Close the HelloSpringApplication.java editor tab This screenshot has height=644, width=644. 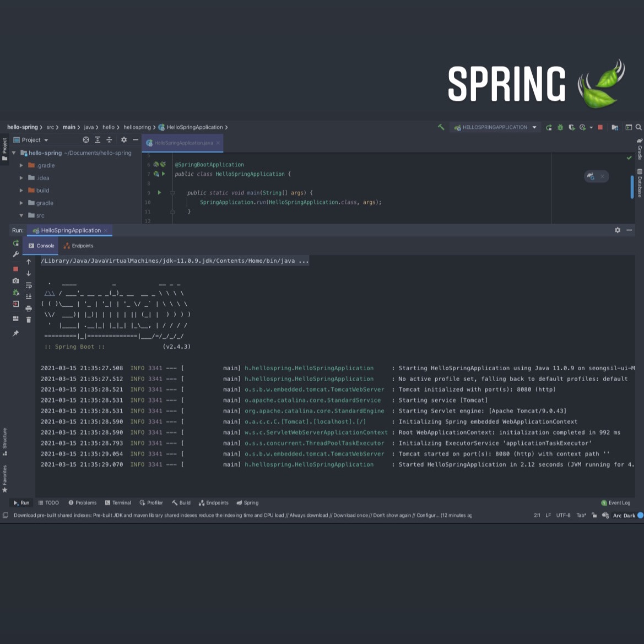coord(218,143)
